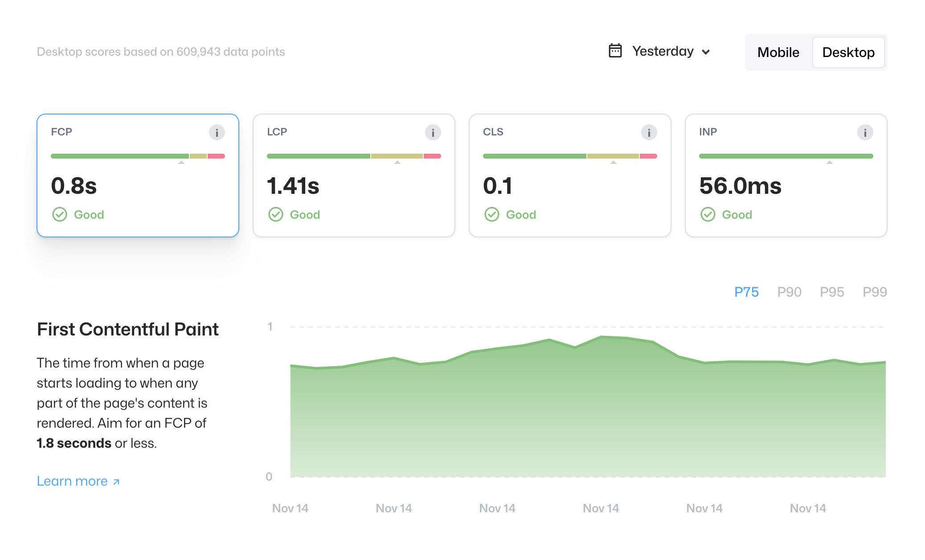Click the INP Good checkmark icon
Viewport: 925px width, 560px height.
(708, 214)
